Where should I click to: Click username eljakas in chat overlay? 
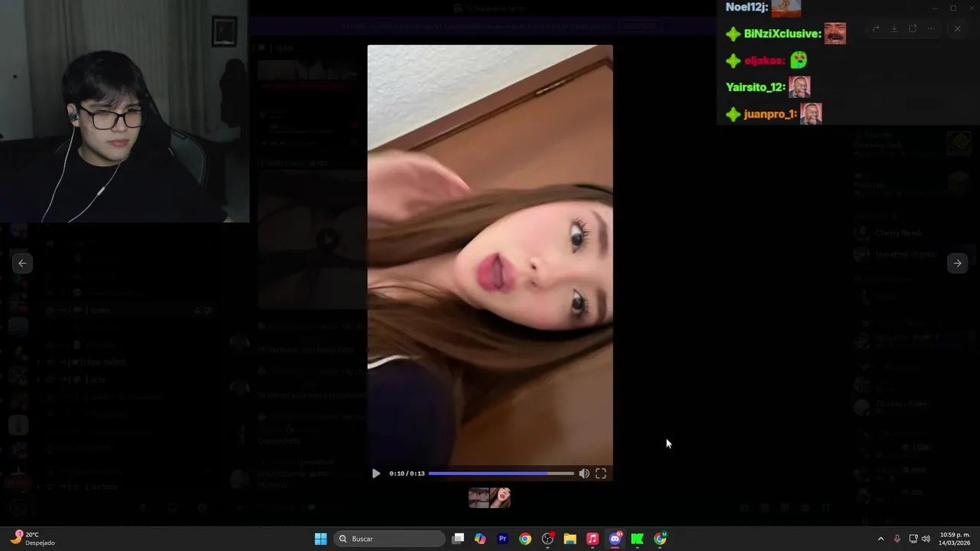pos(763,60)
